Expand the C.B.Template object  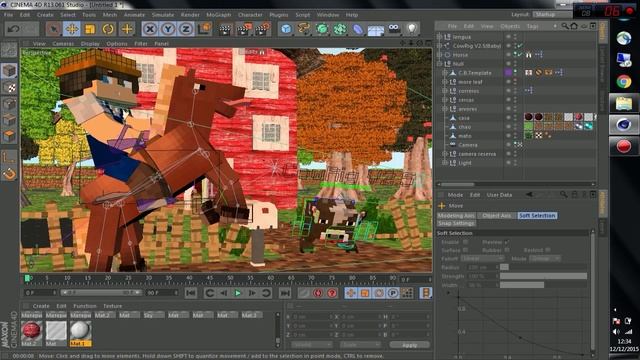(445, 73)
